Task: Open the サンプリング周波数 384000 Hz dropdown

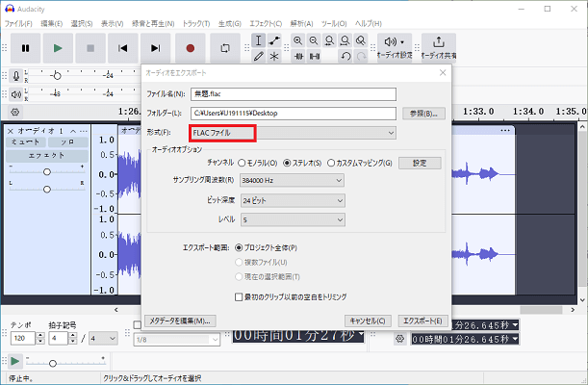Action: coord(293,180)
